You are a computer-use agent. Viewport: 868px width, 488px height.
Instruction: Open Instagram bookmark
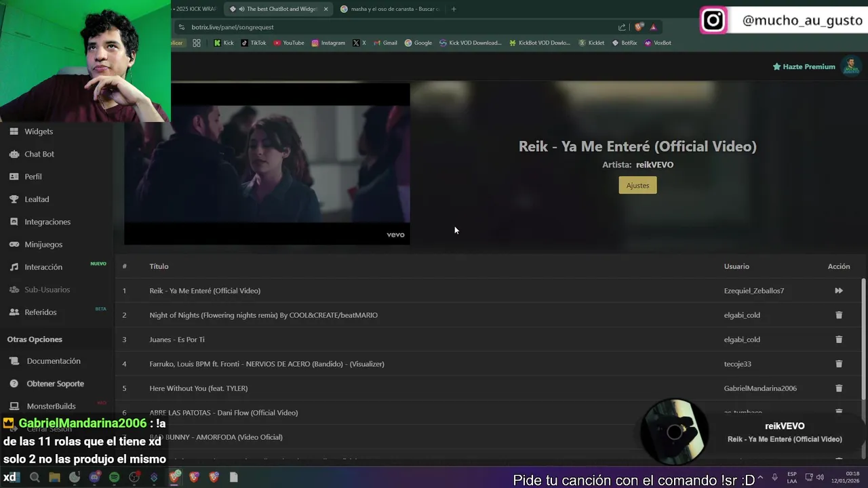click(x=328, y=43)
